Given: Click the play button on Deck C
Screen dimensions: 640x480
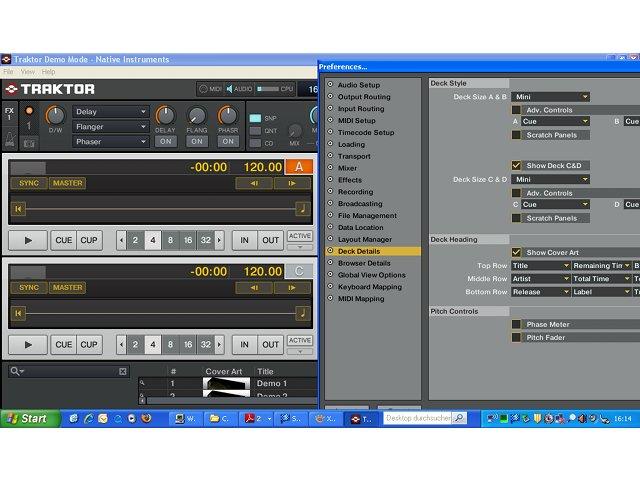Looking at the screenshot, I should [x=28, y=344].
